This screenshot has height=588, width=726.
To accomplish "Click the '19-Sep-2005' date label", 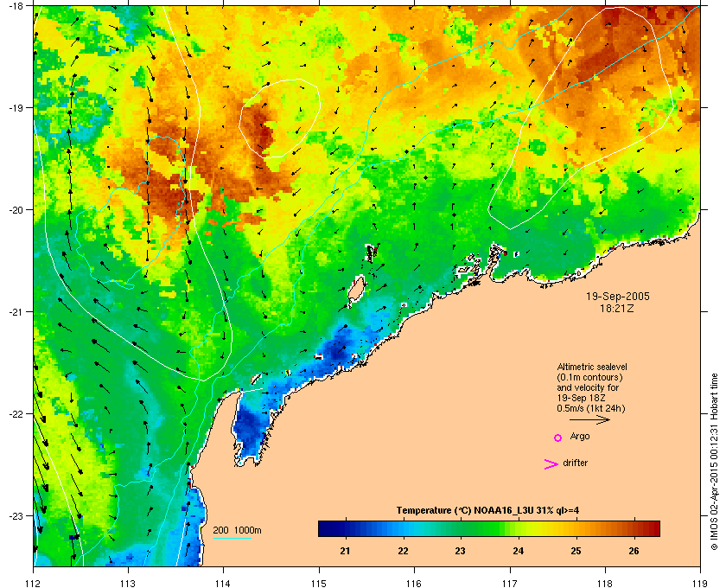I will (x=618, y=297).
